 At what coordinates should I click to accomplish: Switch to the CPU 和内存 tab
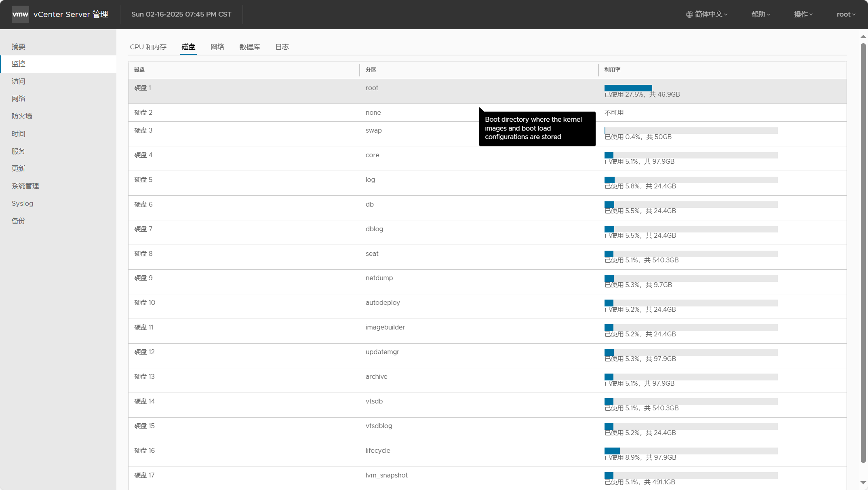[x=148, y=47]
